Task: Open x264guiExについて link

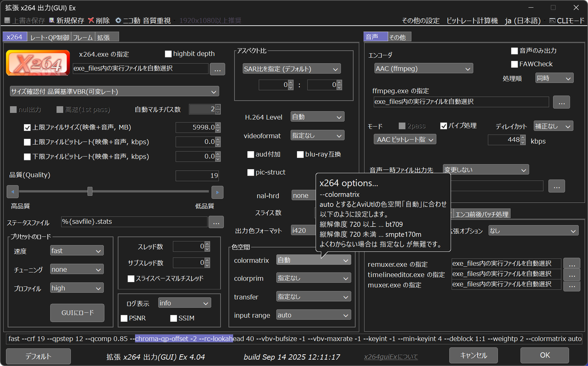Action: click(391, 357)
